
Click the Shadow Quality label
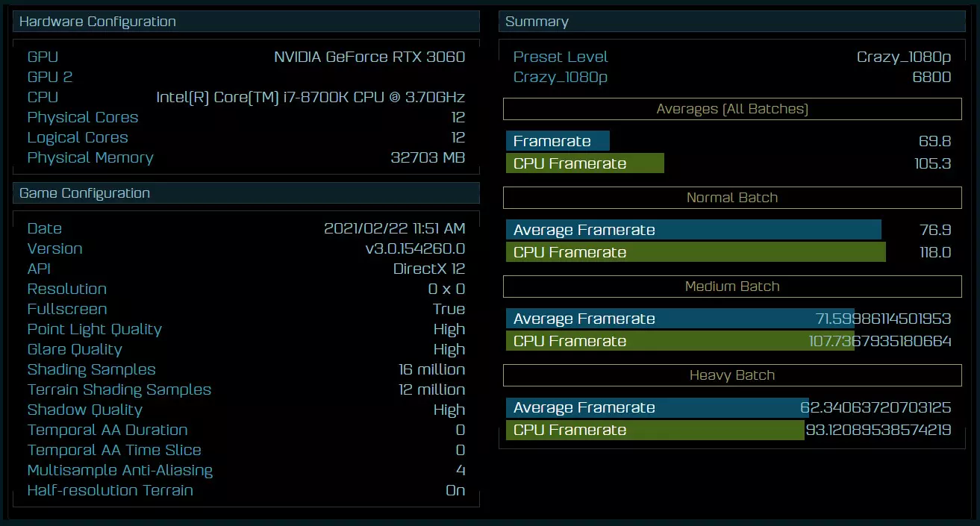tap(84, 410)
